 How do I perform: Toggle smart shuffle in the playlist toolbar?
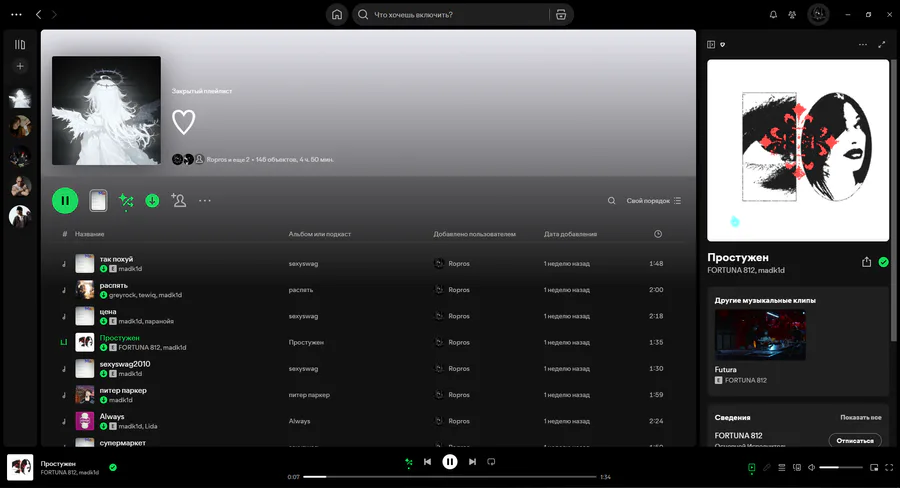[126, 201]
